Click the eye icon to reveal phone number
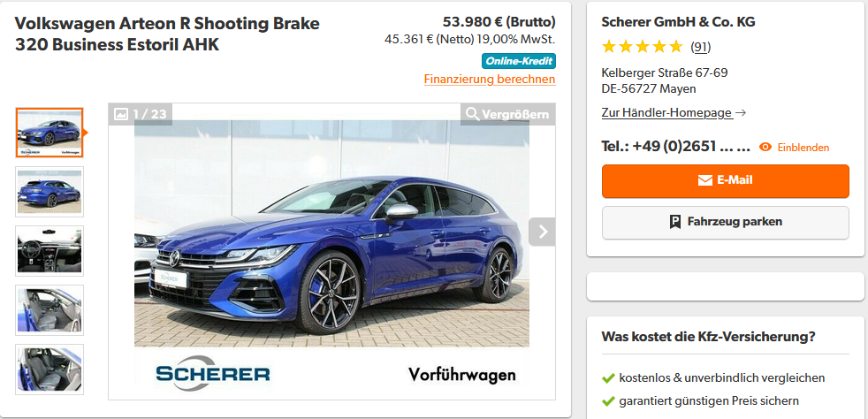 coord(765,148)
